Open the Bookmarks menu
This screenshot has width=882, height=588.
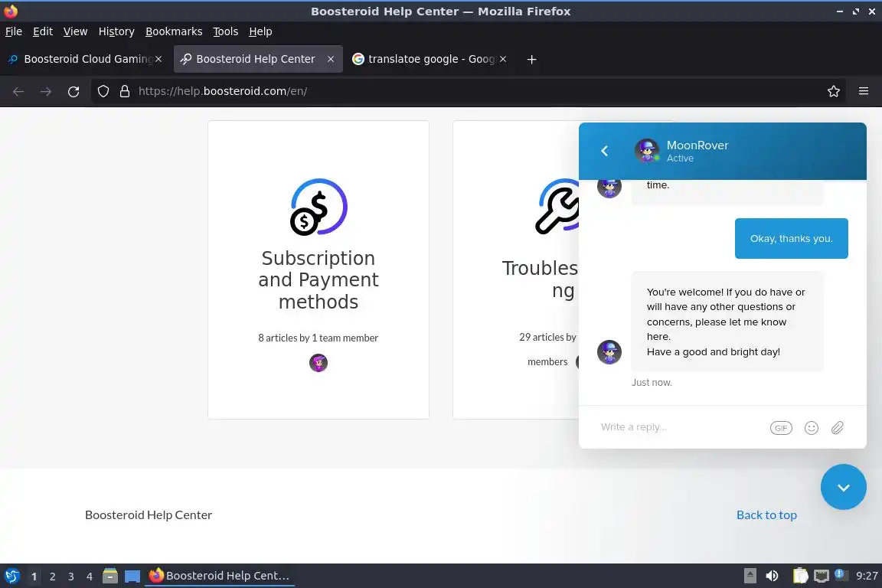coord(174,31)
